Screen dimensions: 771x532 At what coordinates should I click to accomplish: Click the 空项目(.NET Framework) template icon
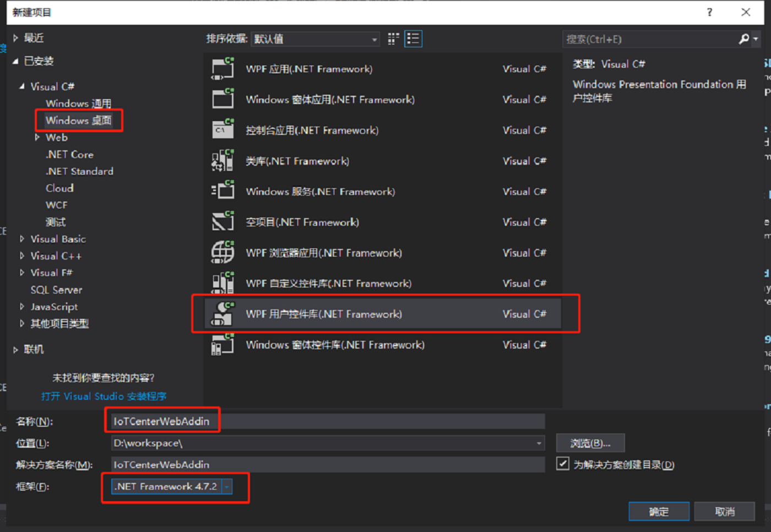[223, 222]
